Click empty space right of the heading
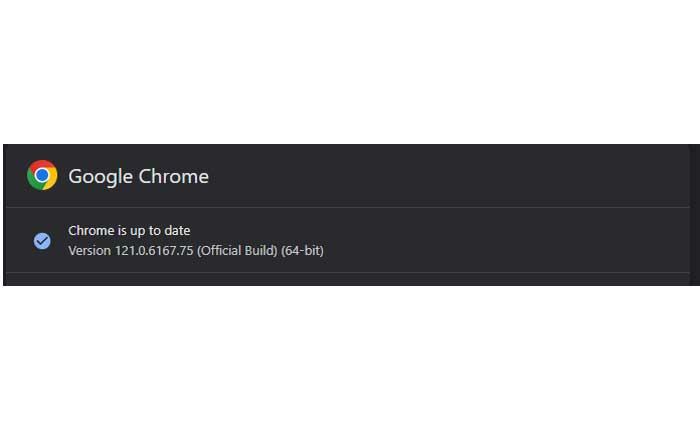This screenshot has width=700, height=430. coord(450,177)
